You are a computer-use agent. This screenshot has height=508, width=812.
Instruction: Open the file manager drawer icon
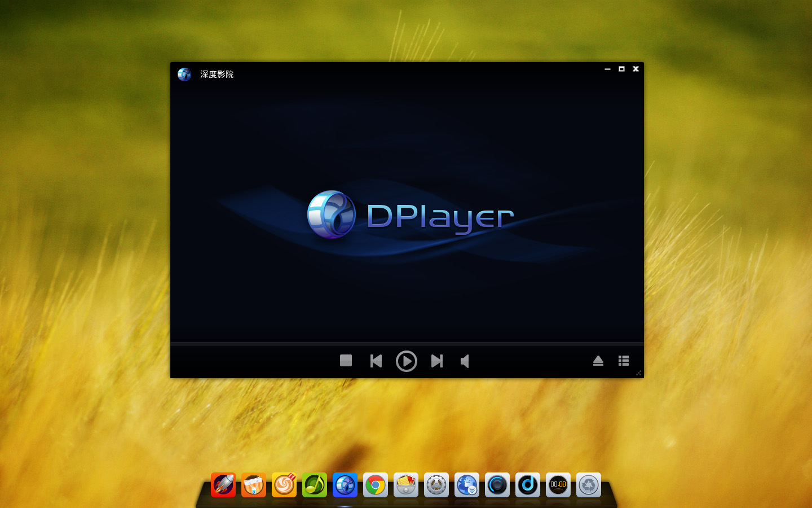pyautogui.click(x=406, y=485)
